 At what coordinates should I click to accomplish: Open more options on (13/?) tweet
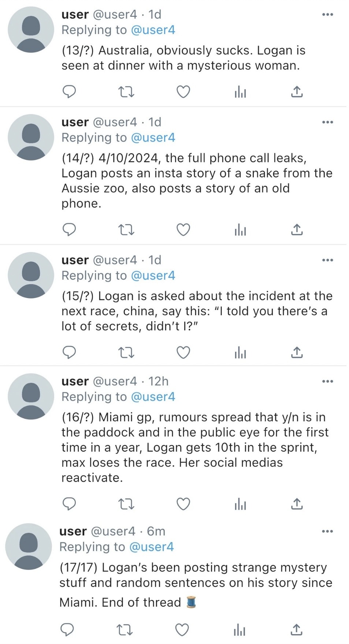tap(327, 15)
